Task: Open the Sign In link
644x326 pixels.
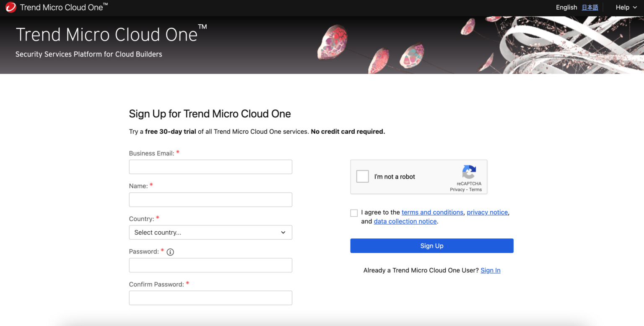Action: (490, 270)
